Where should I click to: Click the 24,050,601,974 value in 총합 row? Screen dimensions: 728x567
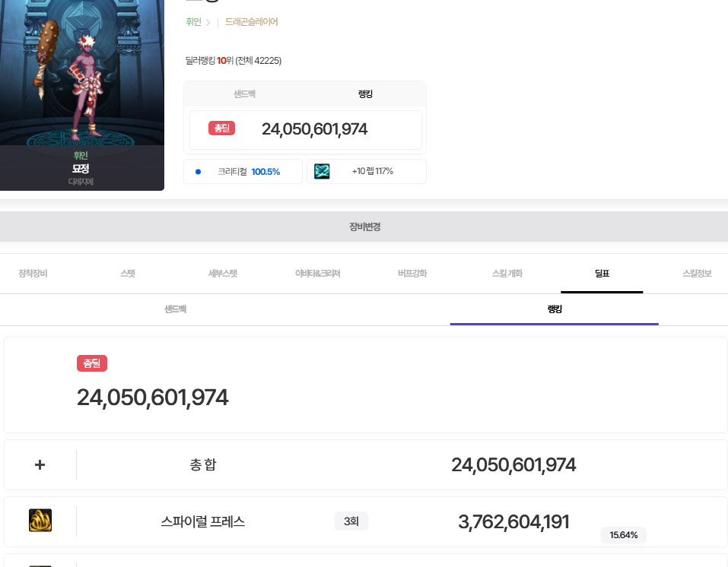point(513,464)
